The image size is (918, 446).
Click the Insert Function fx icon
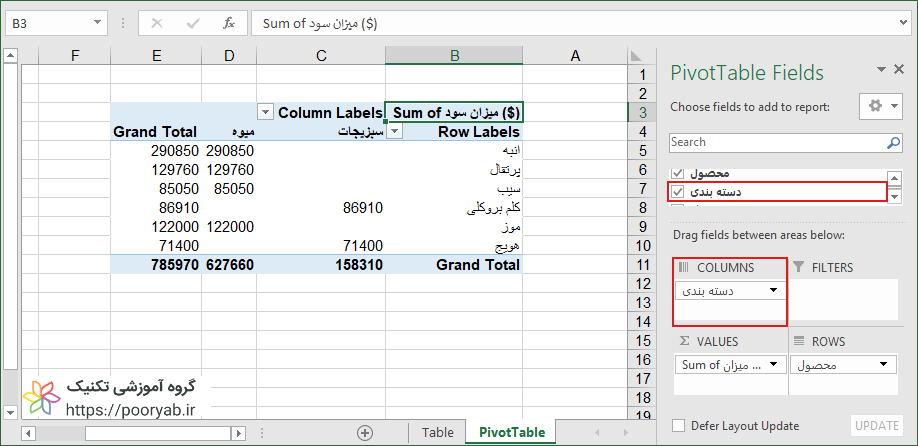(x=228, y=23)
